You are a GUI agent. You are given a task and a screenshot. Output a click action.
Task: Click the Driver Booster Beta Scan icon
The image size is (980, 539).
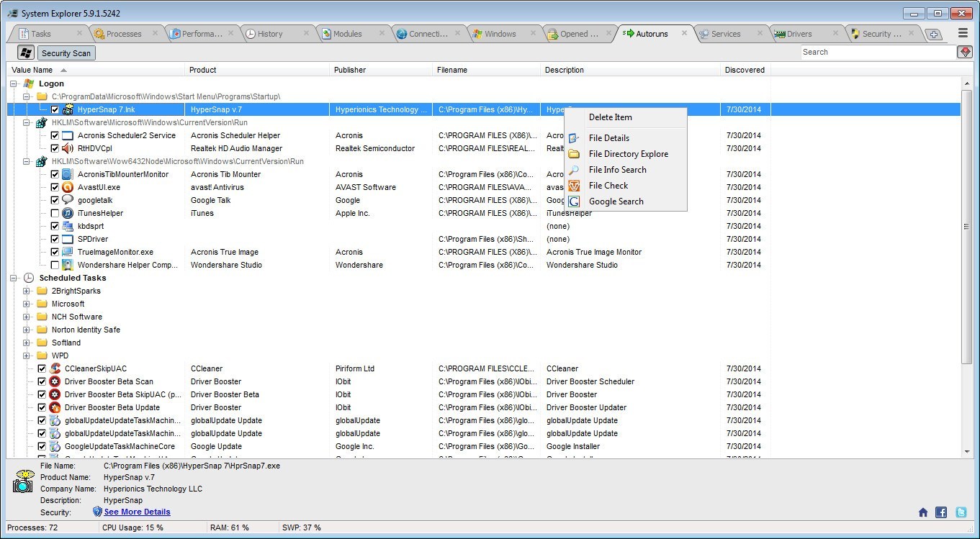(55, 381)
